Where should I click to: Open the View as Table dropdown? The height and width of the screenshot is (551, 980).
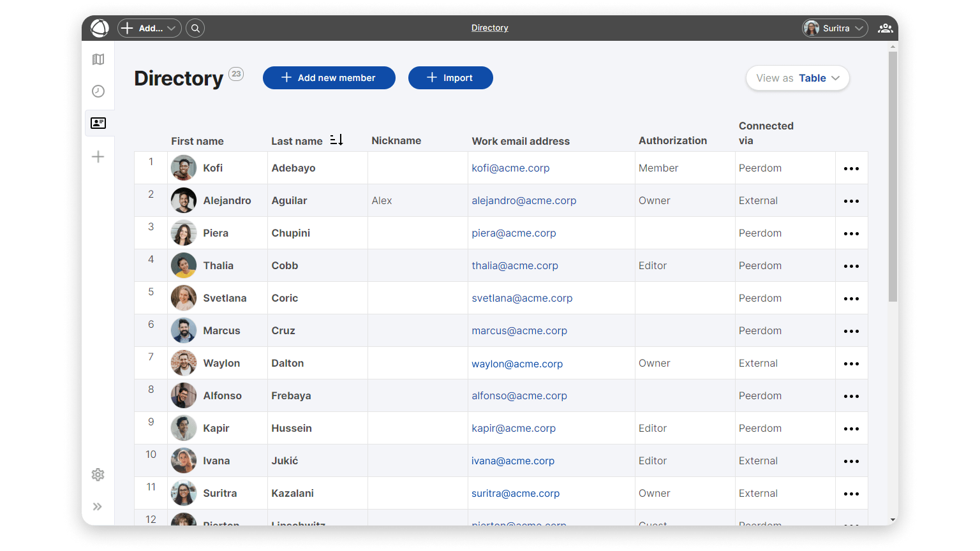(798, 78)
